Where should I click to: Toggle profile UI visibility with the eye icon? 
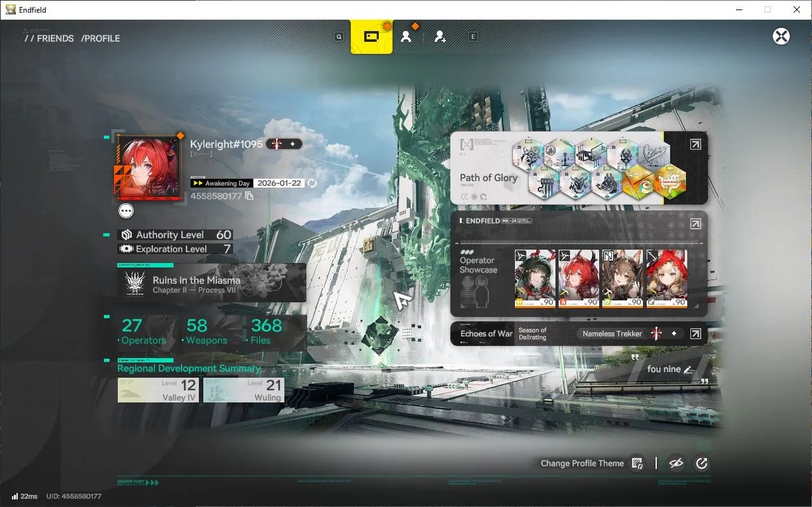tap(676, 463)
